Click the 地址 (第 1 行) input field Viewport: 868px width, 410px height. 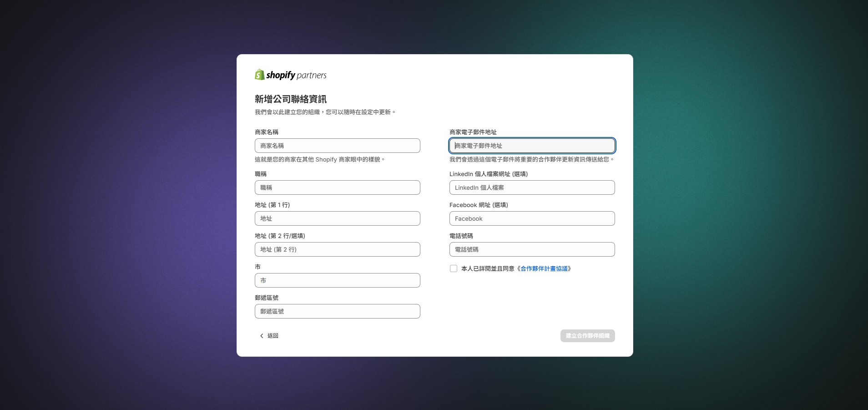click(x=338, y=218)
